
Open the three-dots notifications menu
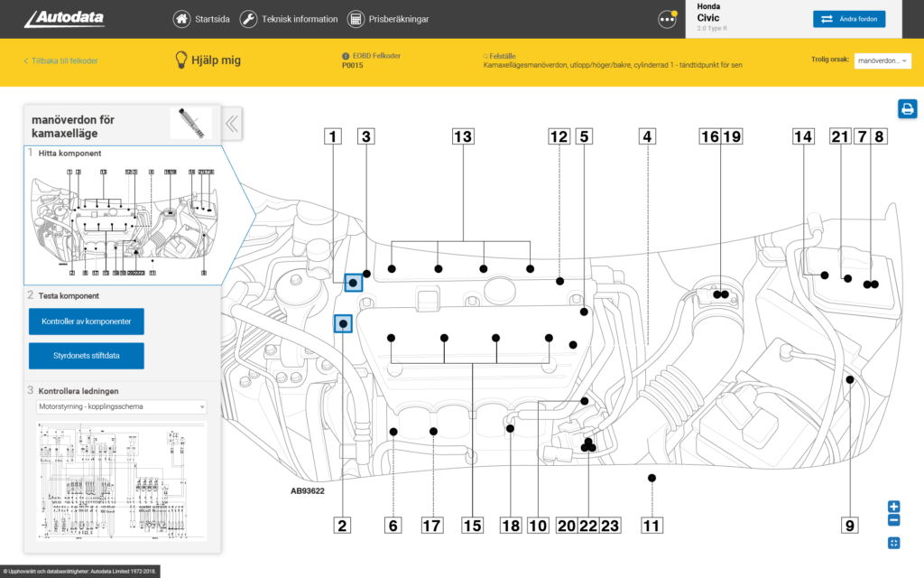click(x=668, y=19)
